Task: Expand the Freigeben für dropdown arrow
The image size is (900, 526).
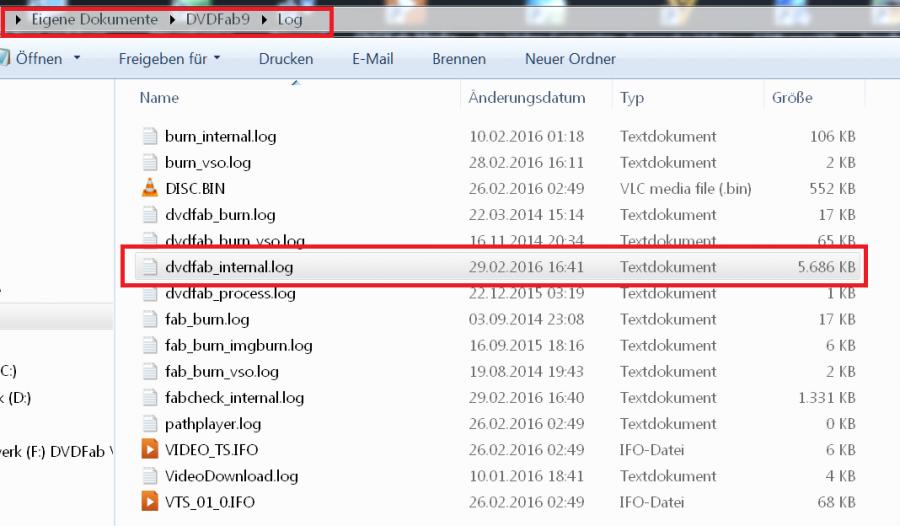Action: tap(217, 59)
